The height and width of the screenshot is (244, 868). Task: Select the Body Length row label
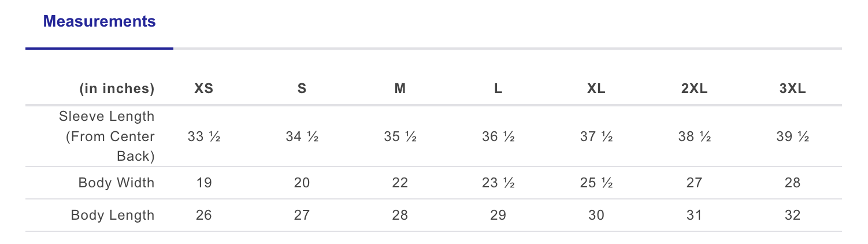click(x=113, y=216)
